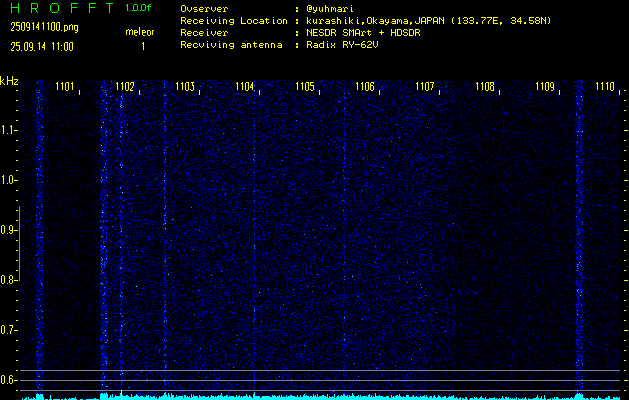
Task: Click the 1.0 kHz axis label
Action: click(7, 181)
